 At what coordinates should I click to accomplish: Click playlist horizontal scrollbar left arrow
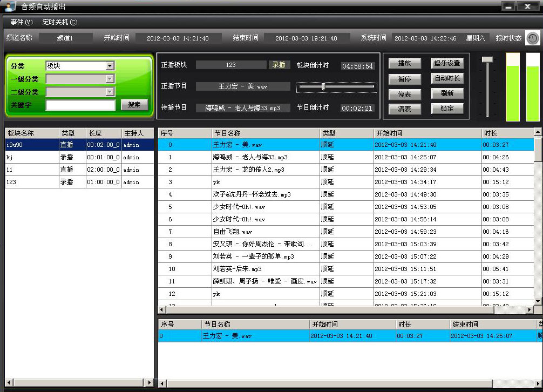pyautogui.click(x=162, y=309)
